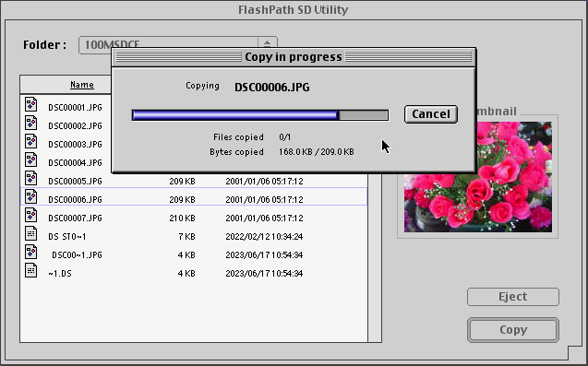Click the 210 KB size of DSC00007.JPG
This screenshot has height=366, width=588.
tap(182, 218)
